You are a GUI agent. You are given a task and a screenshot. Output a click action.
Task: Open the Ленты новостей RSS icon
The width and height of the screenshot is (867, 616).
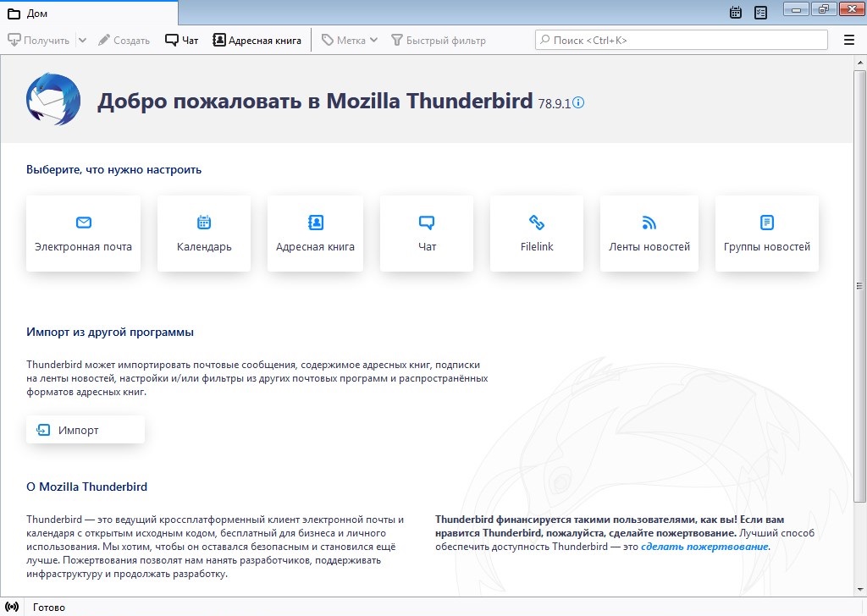[649, 223]
